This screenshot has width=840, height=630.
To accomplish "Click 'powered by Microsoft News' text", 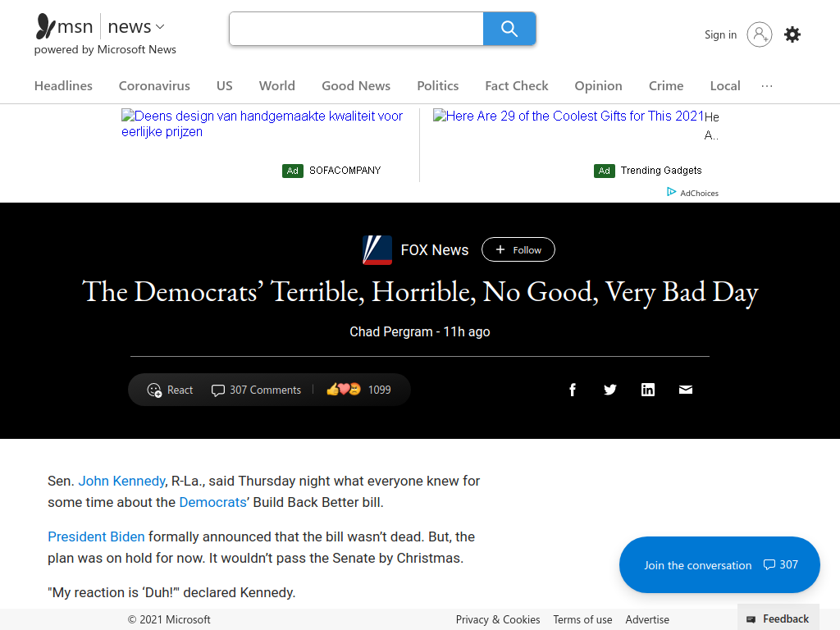I will pos(105,50).
